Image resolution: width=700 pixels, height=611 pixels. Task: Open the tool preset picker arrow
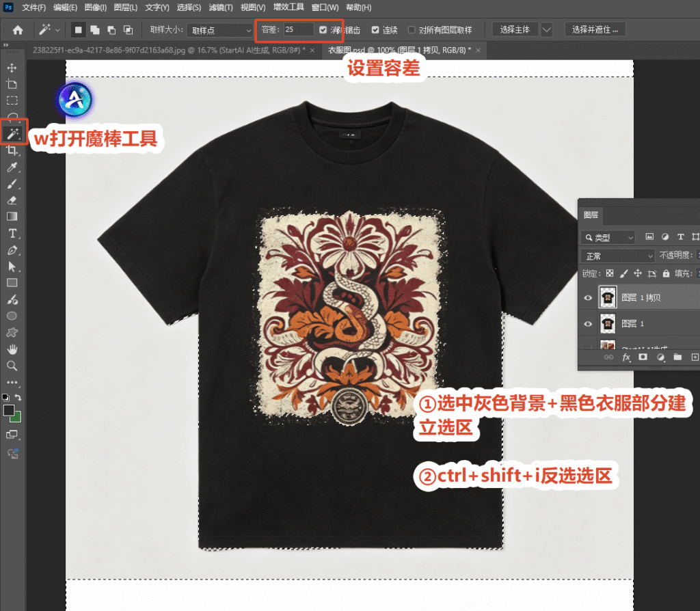point(57,30)
